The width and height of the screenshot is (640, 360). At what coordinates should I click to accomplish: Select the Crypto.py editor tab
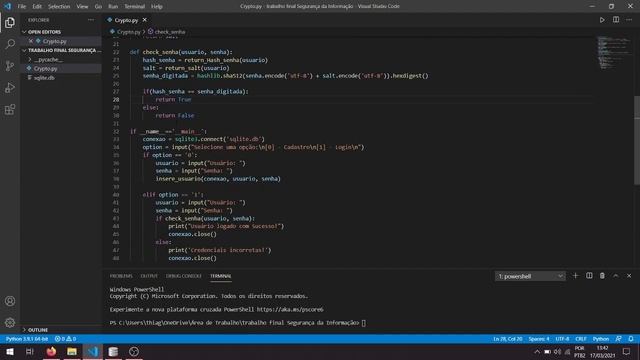click(x=126, y=20)
